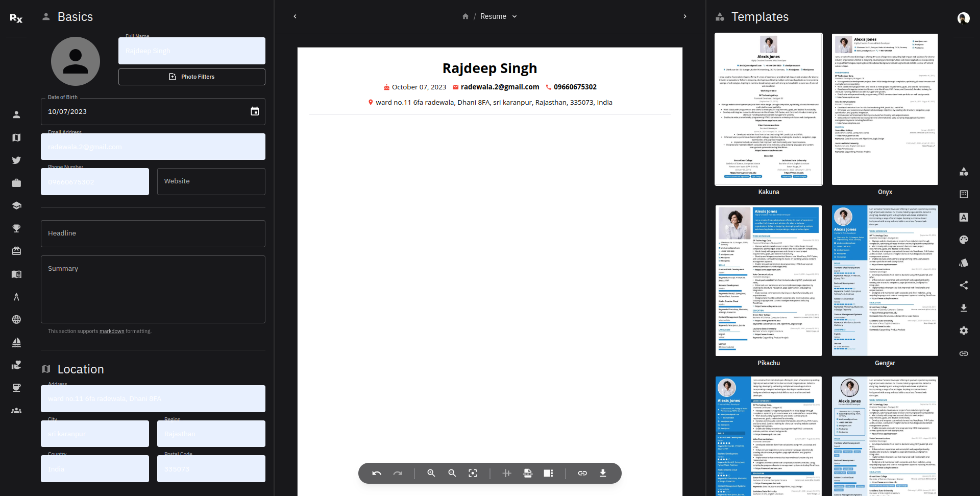Open the resume settings gear panel
The width and height of the screenshot is (980, 496).
click(964, 330)
